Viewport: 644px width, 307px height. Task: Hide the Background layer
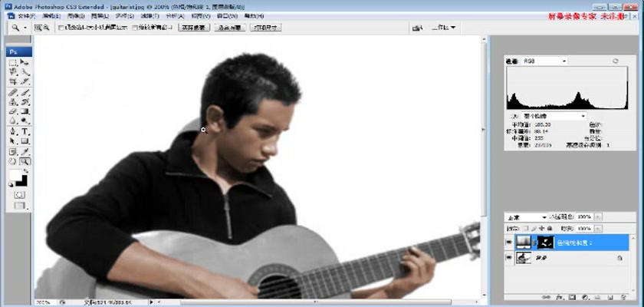click(509, 258)
